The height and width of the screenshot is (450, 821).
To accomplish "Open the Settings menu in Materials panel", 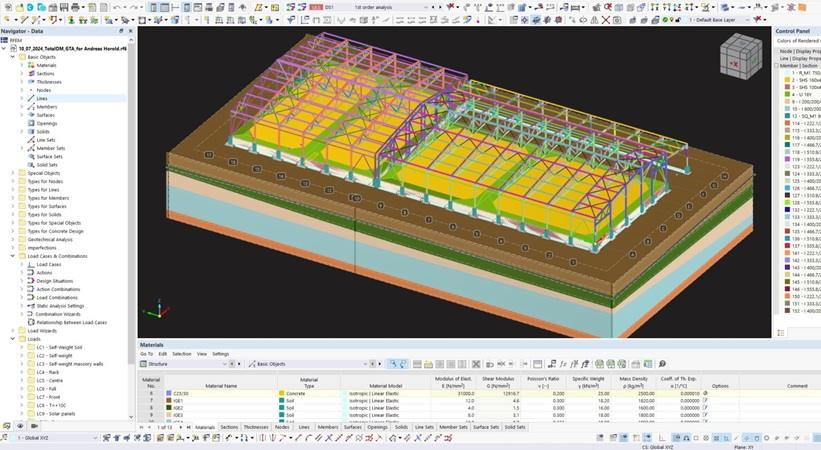I will [x=220, y=354].
